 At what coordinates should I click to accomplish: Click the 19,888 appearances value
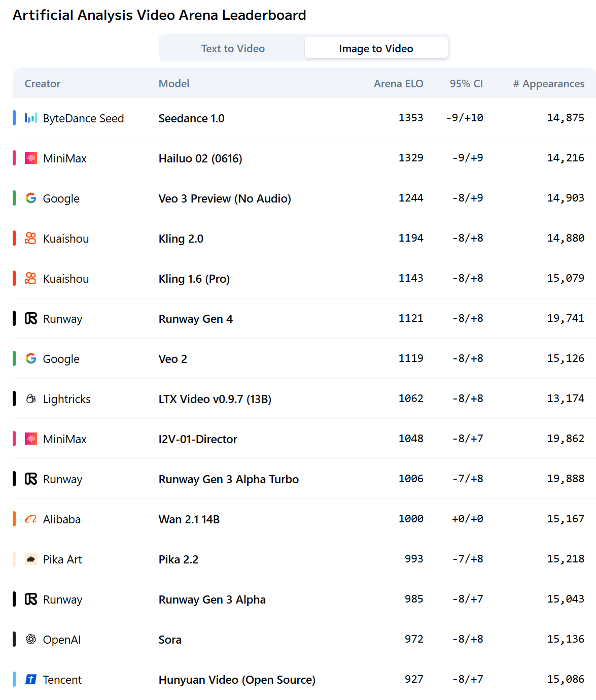coord(566,479)
